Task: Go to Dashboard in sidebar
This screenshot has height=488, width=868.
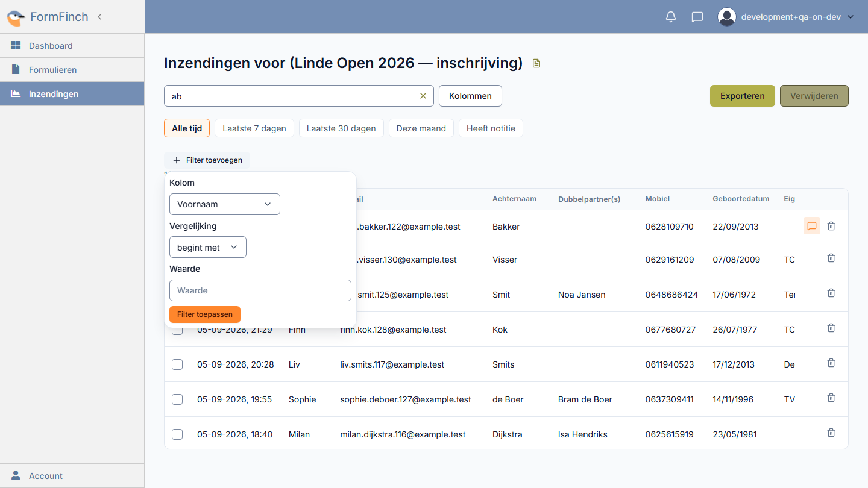Action: [72, 46]
